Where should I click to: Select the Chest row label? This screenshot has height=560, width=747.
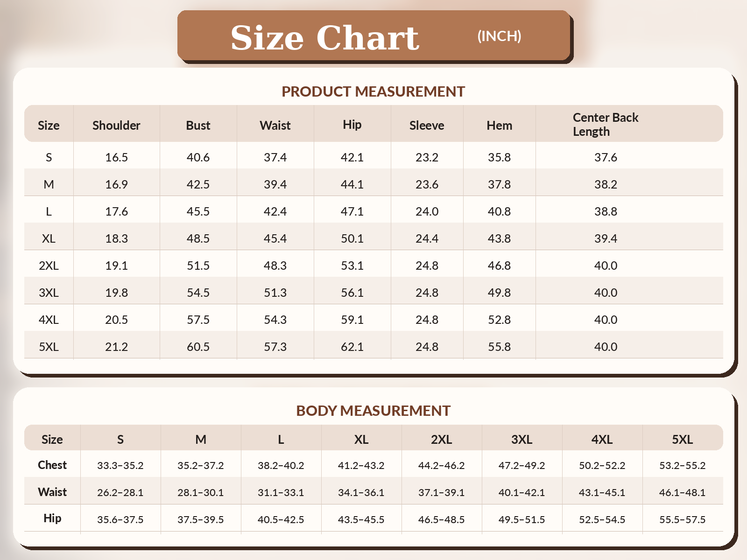point(52,465)
